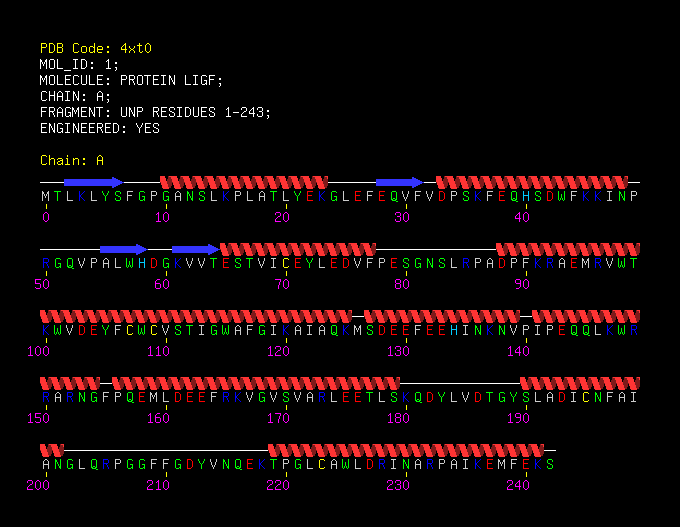Click the helix spanning residues 156 to 179
The width and height of the screenshot is (680, 527).
(x=256, y=383)
